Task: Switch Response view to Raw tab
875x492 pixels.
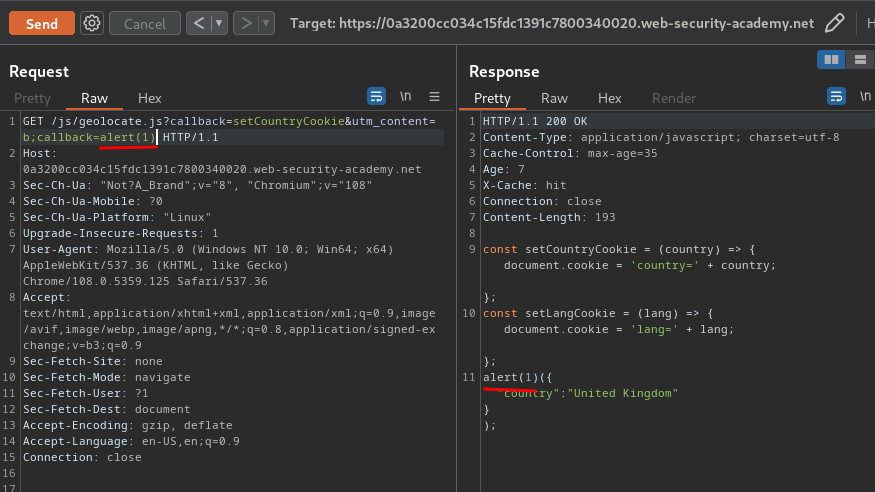Action: [554, 98]
